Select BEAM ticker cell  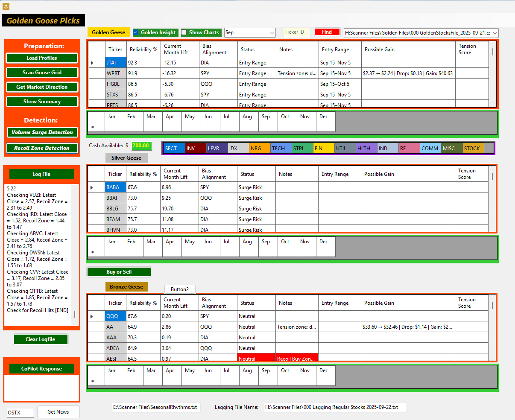pyautogui.click(x=115, y=219)
